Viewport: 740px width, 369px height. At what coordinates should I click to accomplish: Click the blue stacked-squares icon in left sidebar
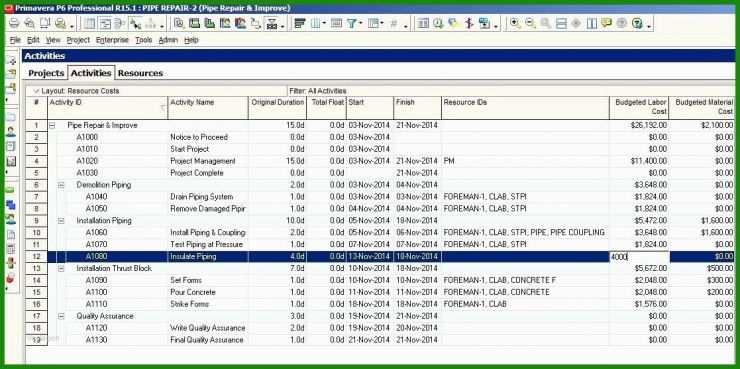click(10, 205)
